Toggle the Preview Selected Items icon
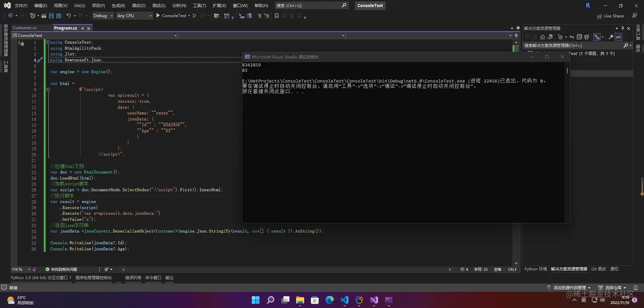Screen dimensions: 644x308 (x=618, y=37)
